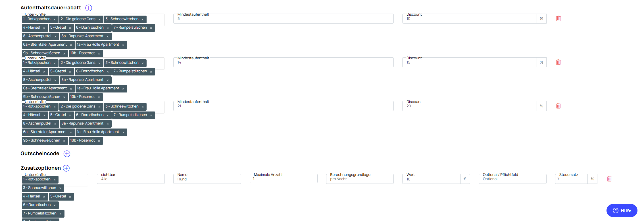Click the Discount field with value 15
This screenshot has width=644, height=221.
tap(469, 62)
